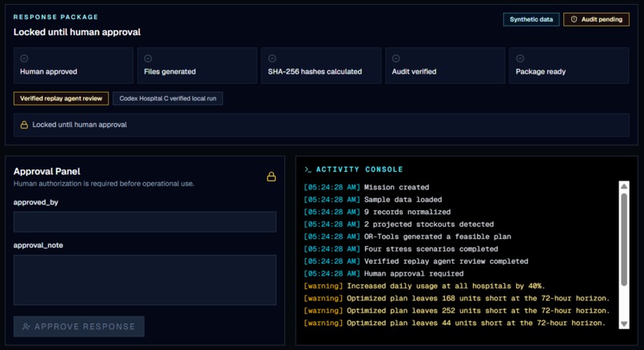The image size is (644, 350).
Task: Click the check icon above SHA-256 hashes calculated
Action: coord(272,58)
